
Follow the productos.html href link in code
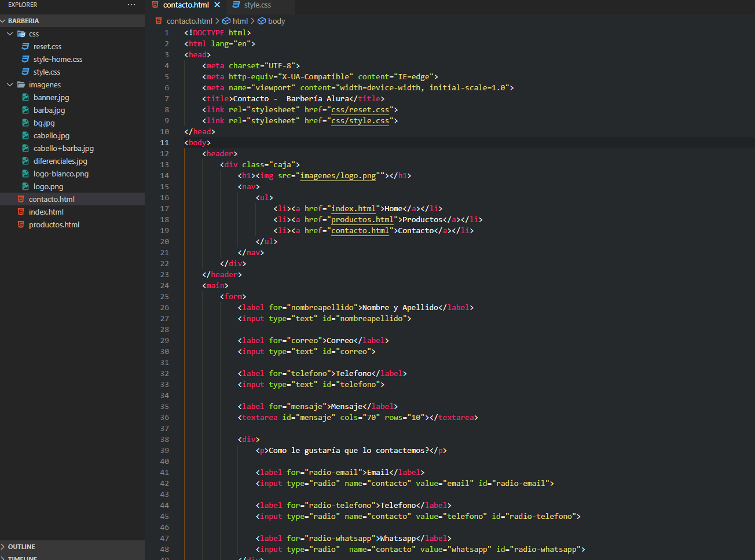coord(362,219)
